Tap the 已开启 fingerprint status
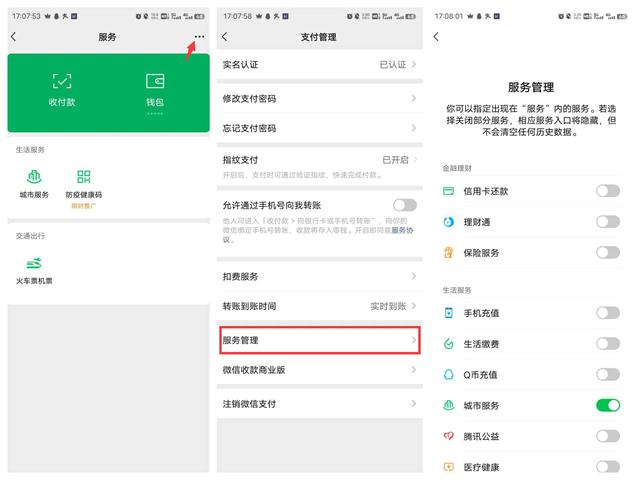 [395, 160]
